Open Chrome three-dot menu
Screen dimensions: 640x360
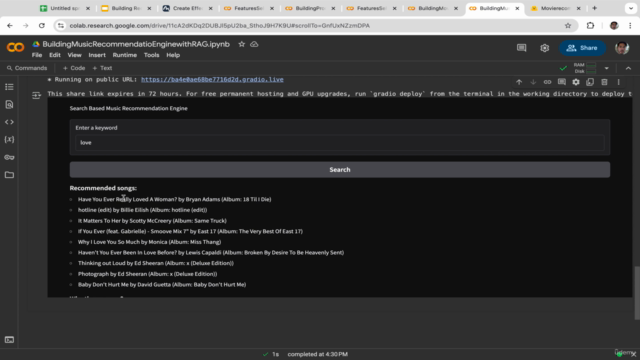pos(630,25)
